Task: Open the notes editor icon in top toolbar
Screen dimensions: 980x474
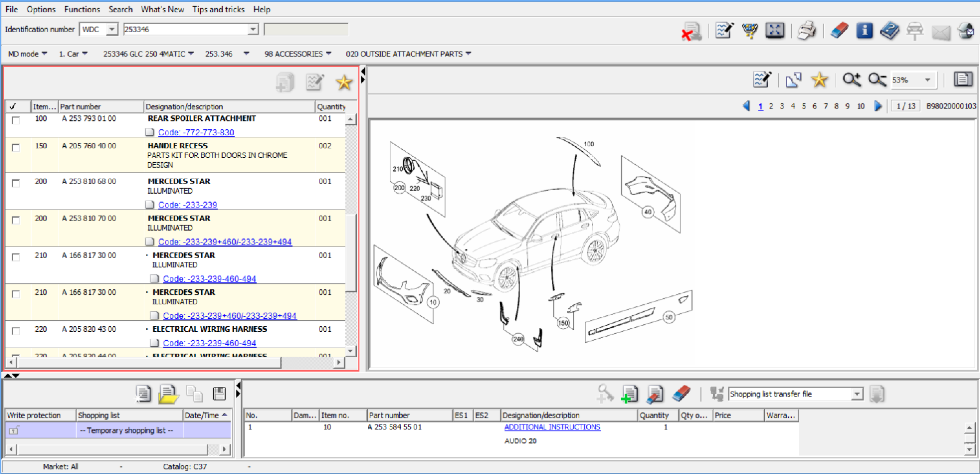Action: [x=724, y=31]
